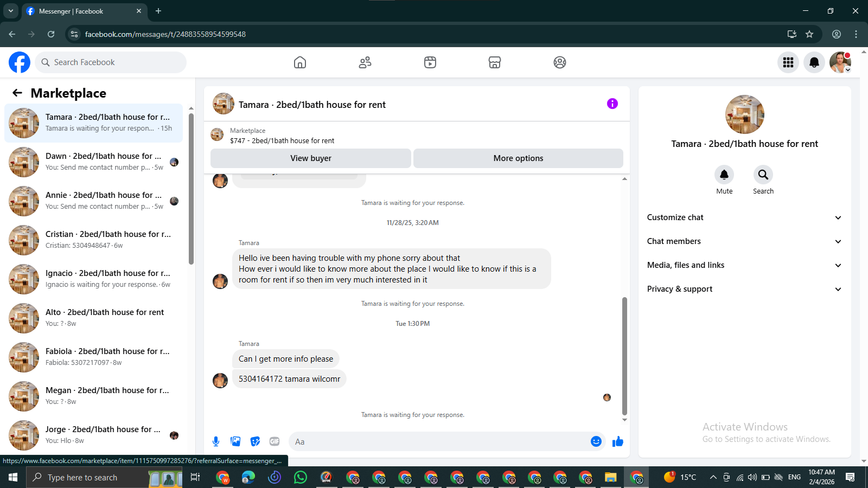This screenshot has width=868, height=488.
Task: Open the Fabiola conversation
Action: point(93,357)
